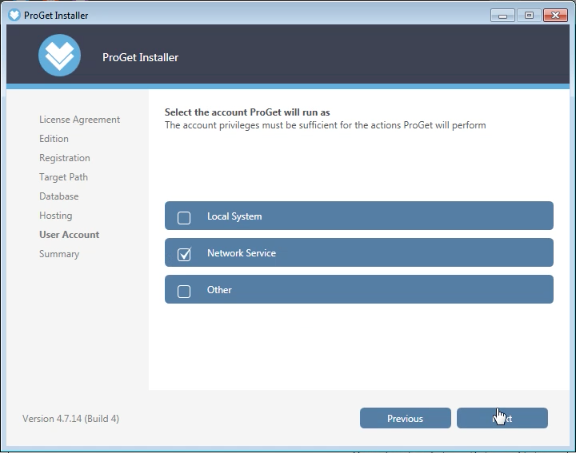The width and height of the screenshot is (576, 453).
Task: Open the Target Path step
Action: 64,177
